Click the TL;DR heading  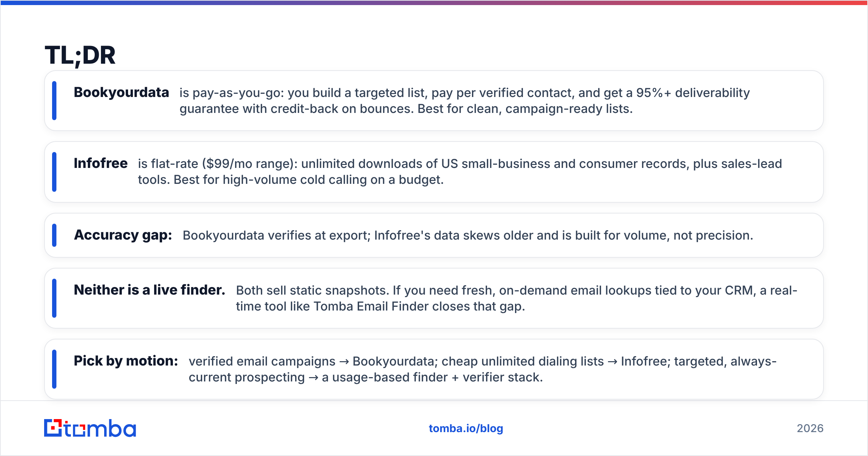point(80,55)
